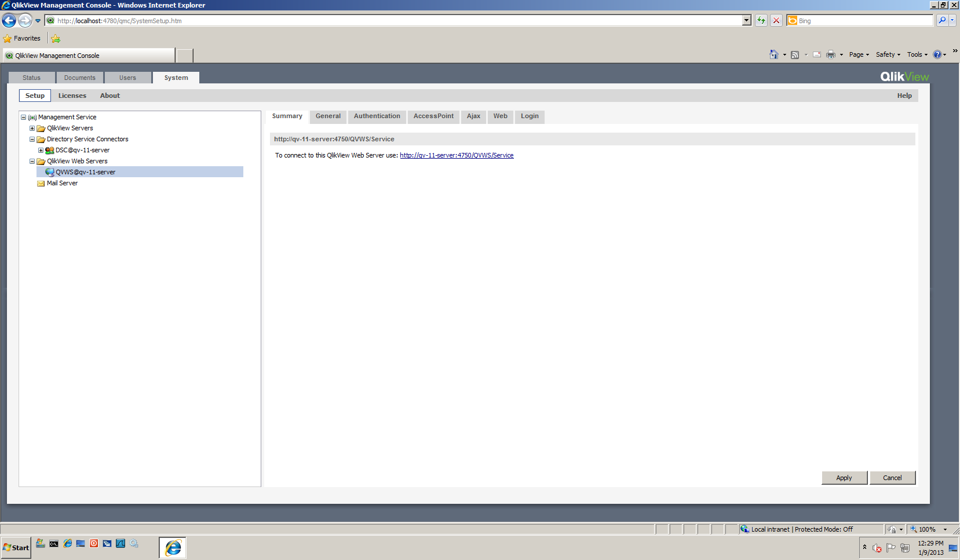Click the blue Help question mark icon
960x560 pixels.
point(937,54)
